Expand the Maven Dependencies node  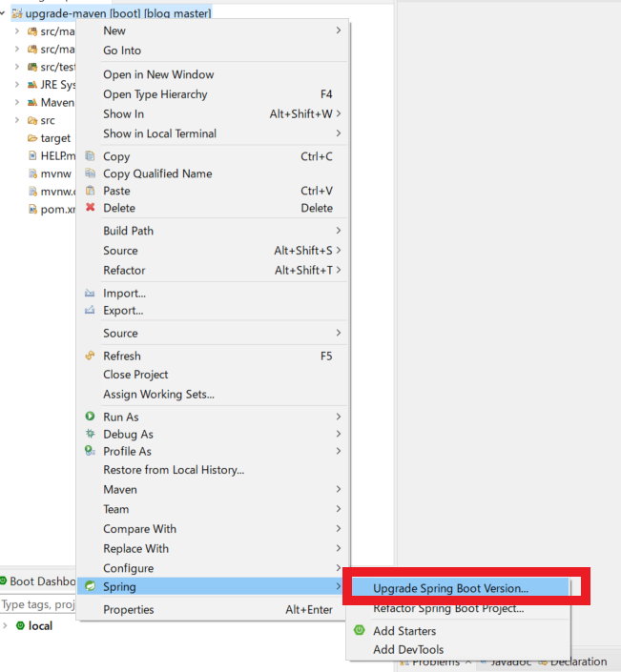(x=17, y=102)
